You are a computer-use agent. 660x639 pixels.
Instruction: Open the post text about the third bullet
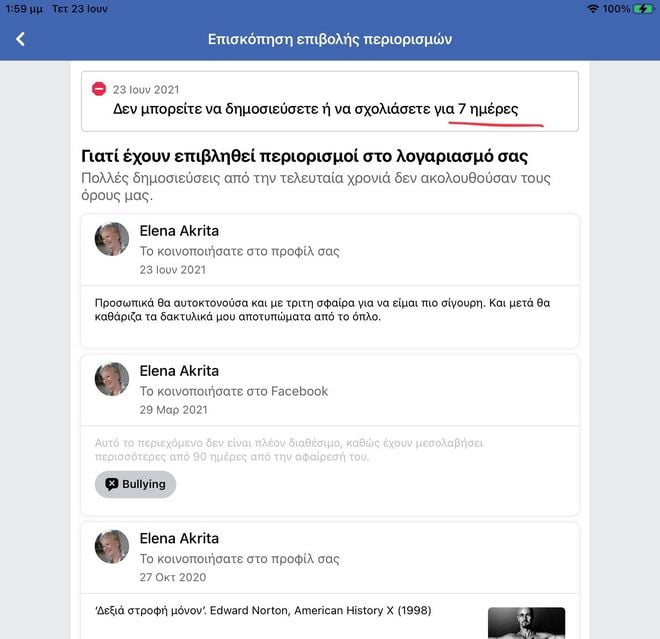[322, 309]
